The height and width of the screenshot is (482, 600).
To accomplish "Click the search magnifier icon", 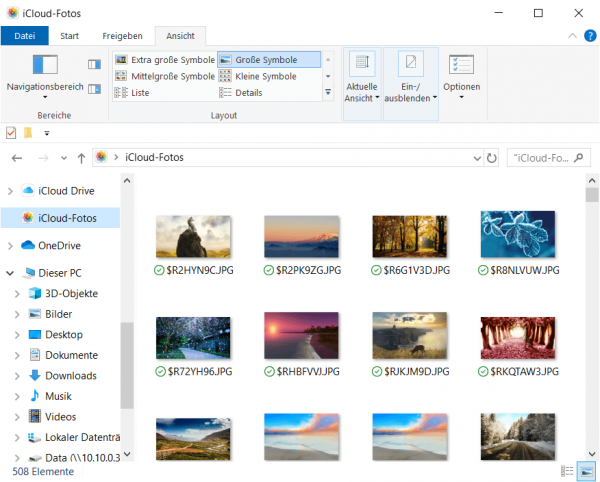I will [579, 158].
